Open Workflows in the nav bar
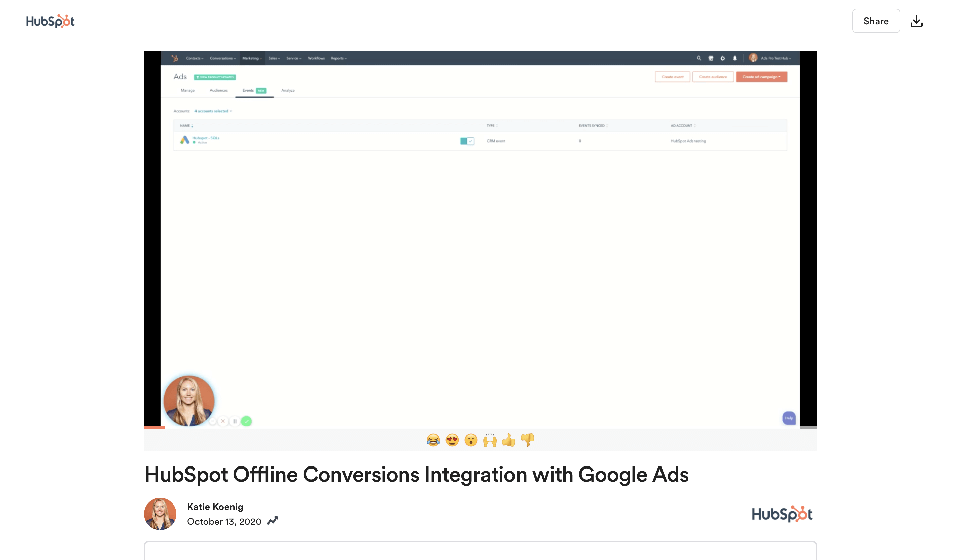Image resolution: width=964 pixels, height=560 pixels. point(316,58)
